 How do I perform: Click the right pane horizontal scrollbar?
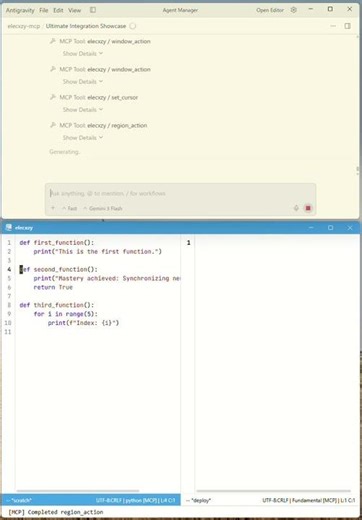tap(273, 491)
